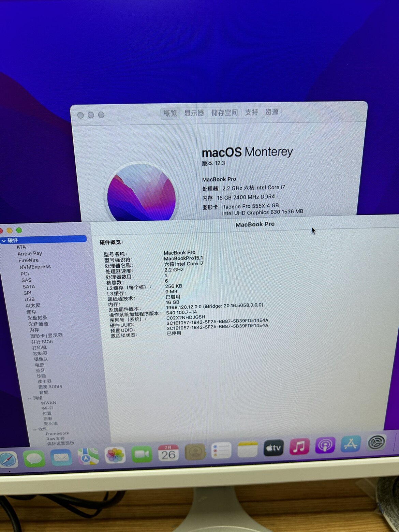Open Messages app in the Dock
The width and height of the screenshot is (399, 532).
[34, 458]
